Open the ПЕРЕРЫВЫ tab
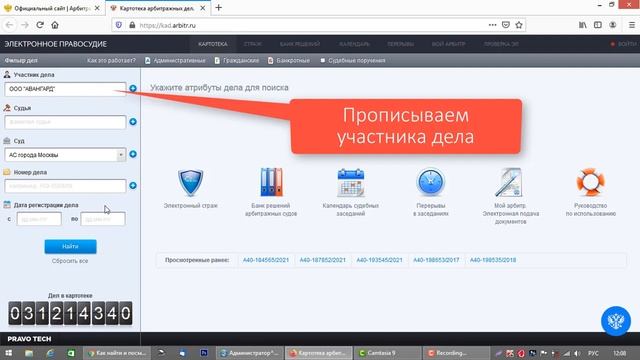This screenshot has width=640, height=360. (400, 44)
